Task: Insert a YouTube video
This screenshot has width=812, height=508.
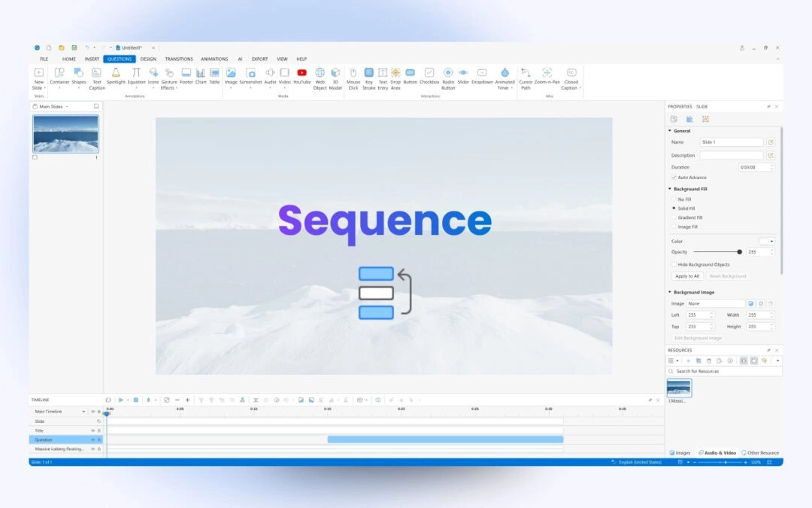Action: point(302,76)
